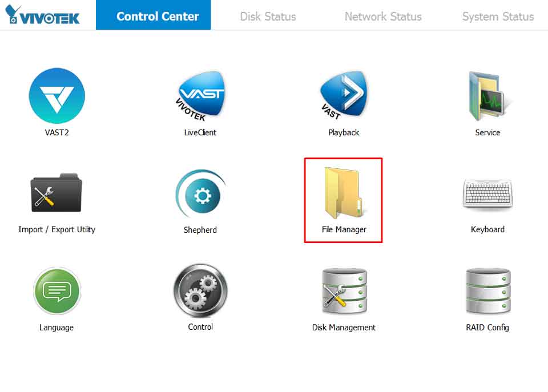Open the VAST LiveClient icon

[x=200, y=96]
